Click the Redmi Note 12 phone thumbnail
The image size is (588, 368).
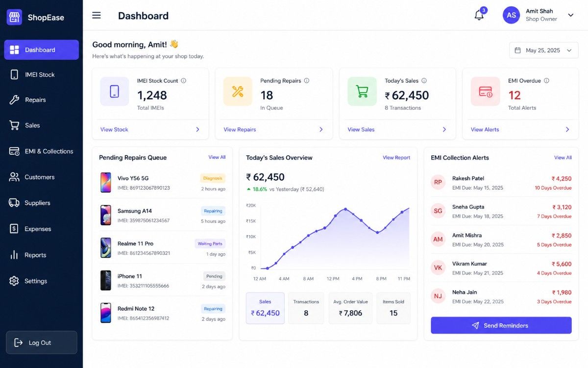click(x=106, y=313)
